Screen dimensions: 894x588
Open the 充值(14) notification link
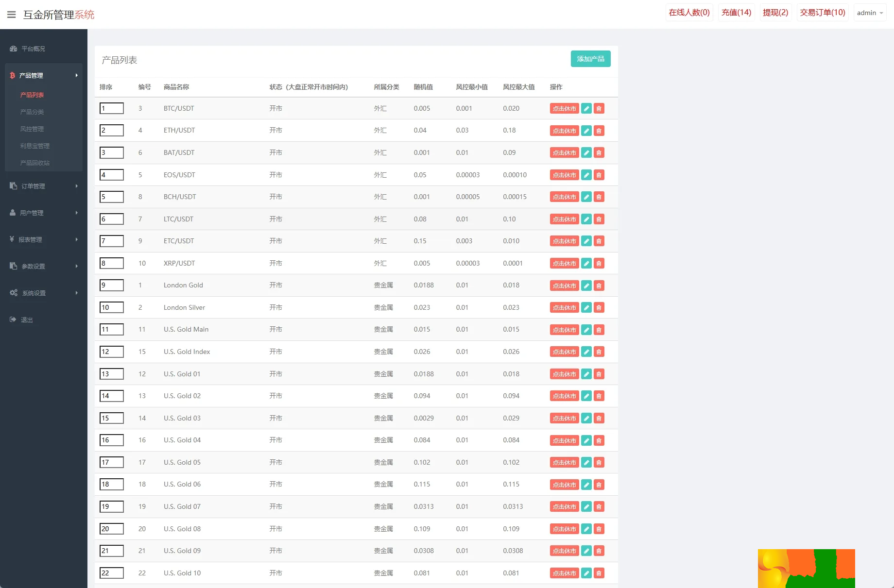click(x=736, y=13)
